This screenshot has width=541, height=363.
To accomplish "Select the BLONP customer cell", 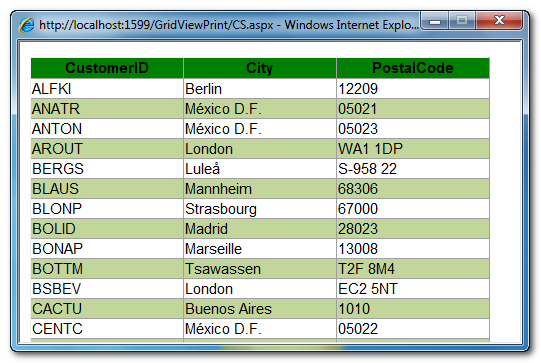I will click(107, 209).
